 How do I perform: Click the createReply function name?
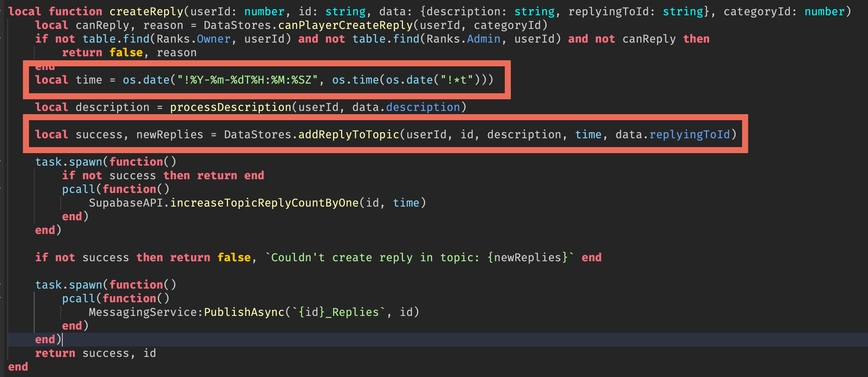pyautogui.click(x=146, y=11)
